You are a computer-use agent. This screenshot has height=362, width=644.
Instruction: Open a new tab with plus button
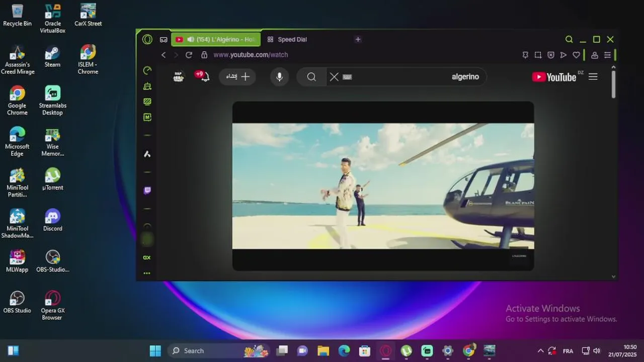click(358, 39)
